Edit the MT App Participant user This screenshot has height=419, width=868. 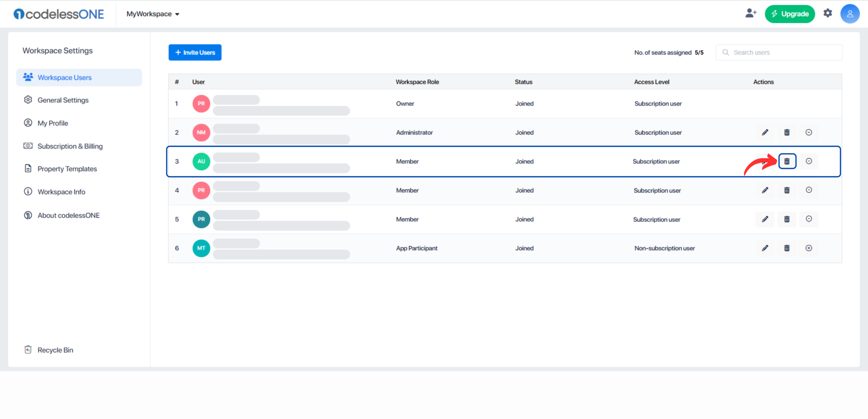click(x=765, y=248)
